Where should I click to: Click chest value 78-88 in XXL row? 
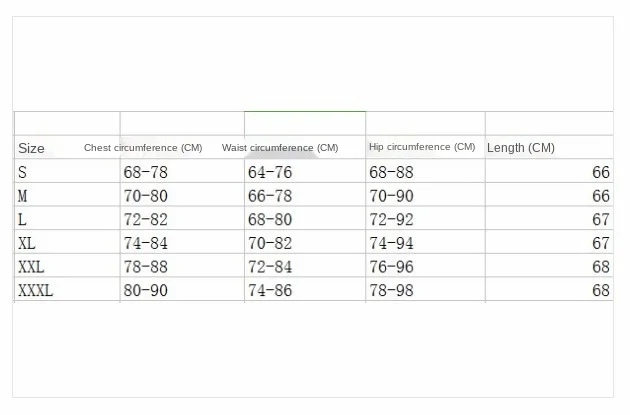coord(146,267)
